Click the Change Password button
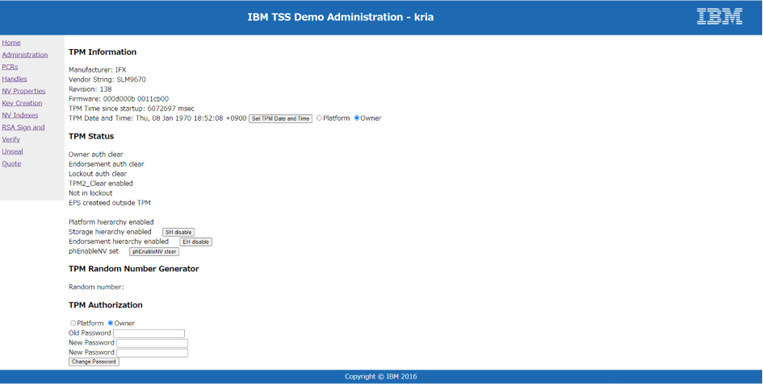The image size is (763, 384). (94, 362)
